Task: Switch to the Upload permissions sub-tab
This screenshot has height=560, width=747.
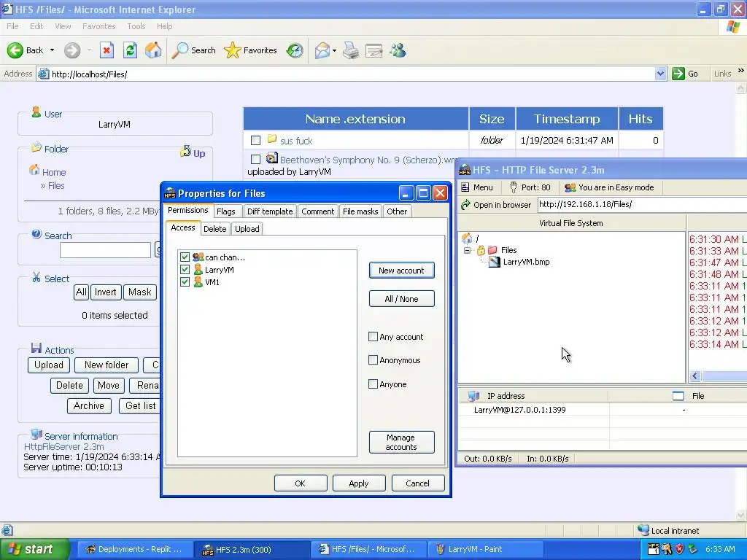Action: click(x=247, y=229)
